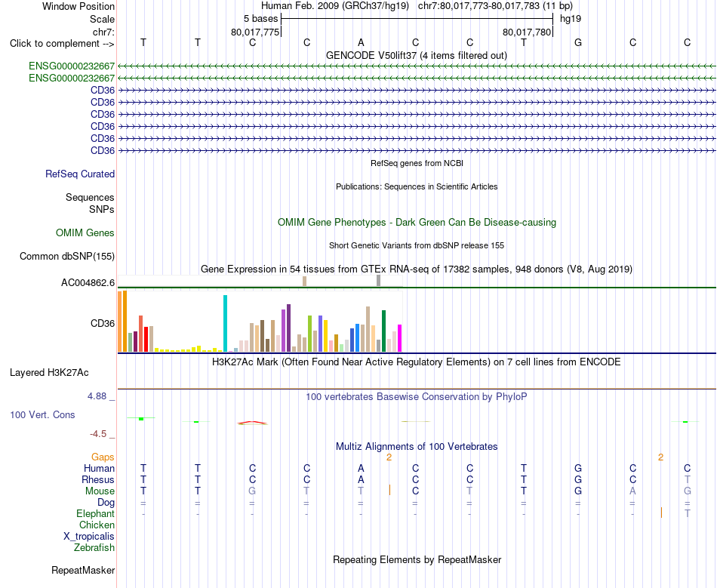
Task: Open the OMIM Genes track label
Action: pos(85,232)
